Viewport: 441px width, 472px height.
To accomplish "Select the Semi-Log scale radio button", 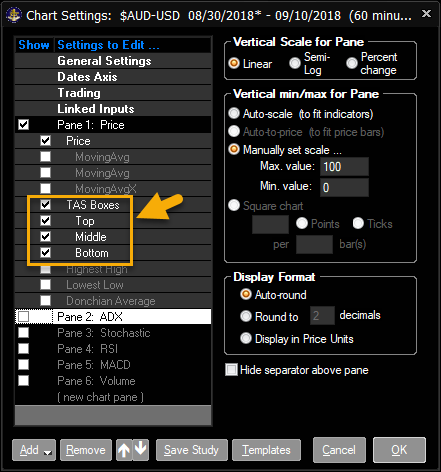I will point(295,63).
